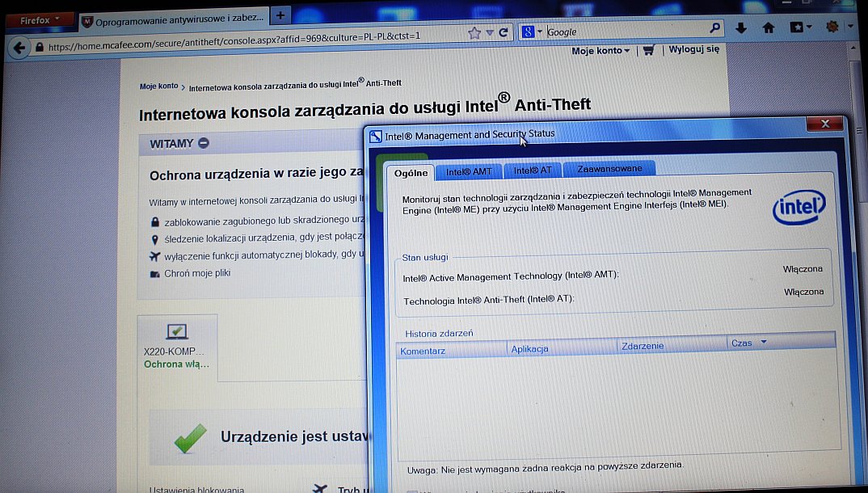The image size is (868, 493).
Task: Sort by the Czas column arrow
Action: [764, 342]
